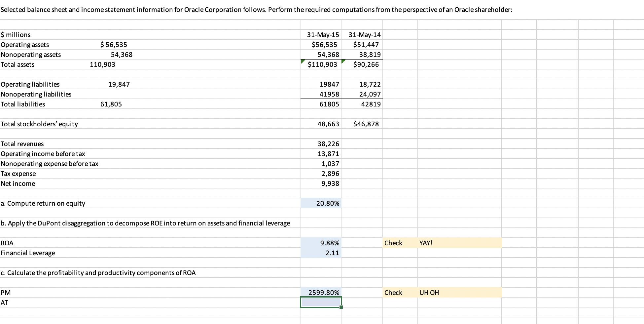Select the UH OH check cell
644x324 pixels.
click(x=459, y=292)
